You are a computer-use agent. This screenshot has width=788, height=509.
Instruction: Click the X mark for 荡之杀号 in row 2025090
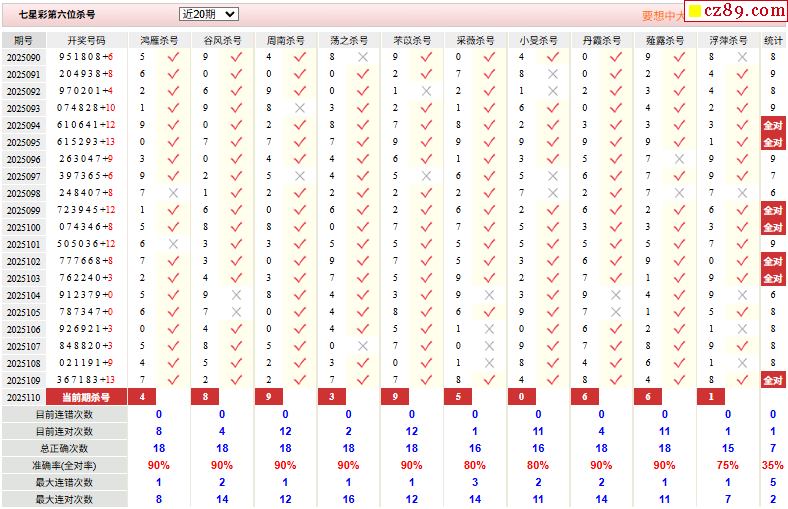pyautogui.click(x=363, y=57)
